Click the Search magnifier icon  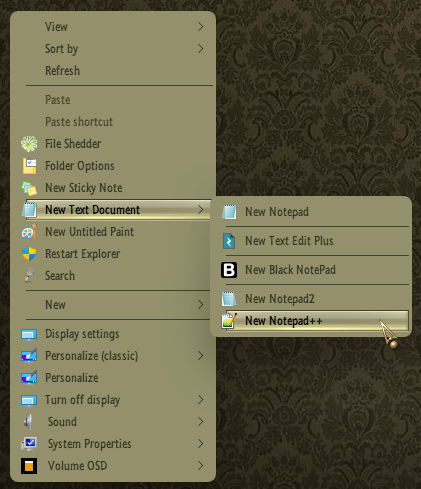pos(29,276)
